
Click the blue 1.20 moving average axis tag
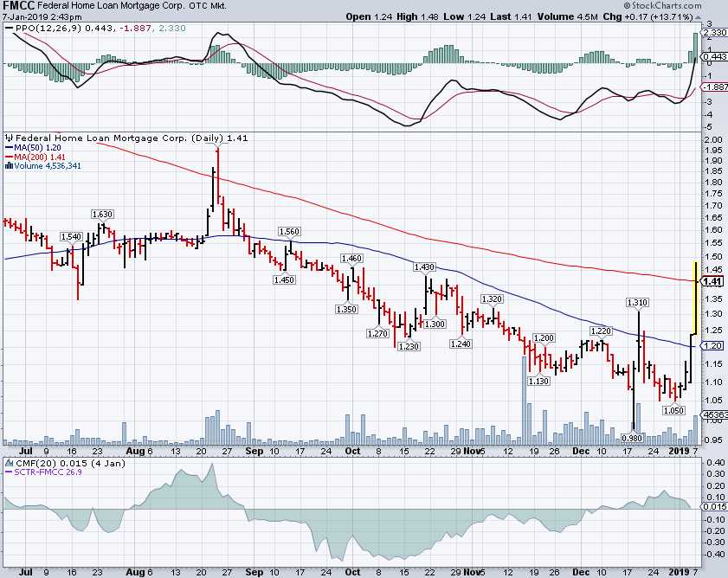713,346
